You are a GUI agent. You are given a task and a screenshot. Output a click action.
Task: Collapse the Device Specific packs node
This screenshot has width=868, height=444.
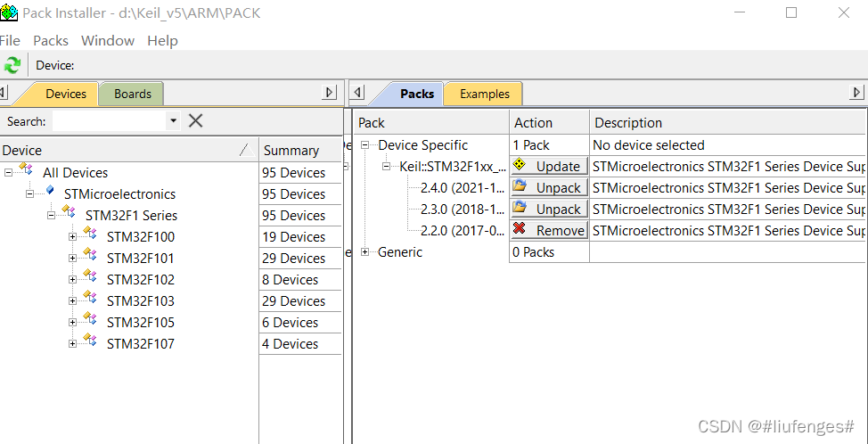pyautogui.click(x=364, y=145)
